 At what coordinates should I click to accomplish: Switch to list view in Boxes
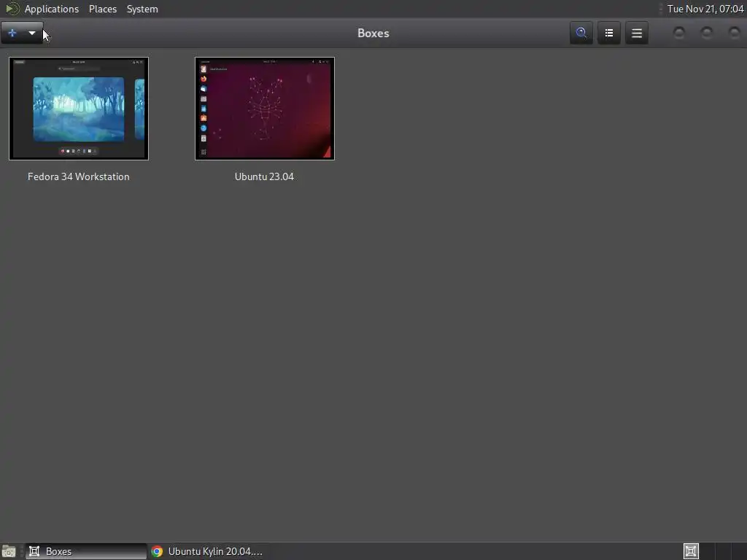coord(609,33)
